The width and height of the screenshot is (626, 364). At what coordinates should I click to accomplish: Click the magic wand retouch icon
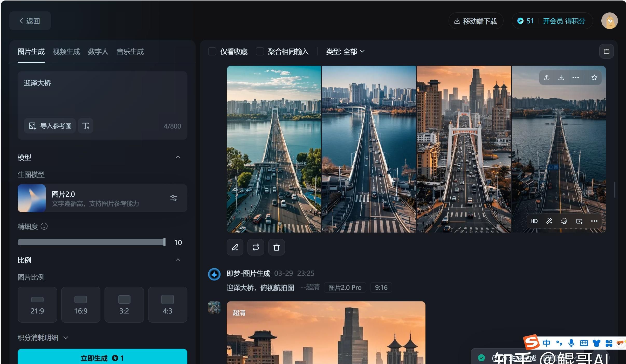coord(549,221)
